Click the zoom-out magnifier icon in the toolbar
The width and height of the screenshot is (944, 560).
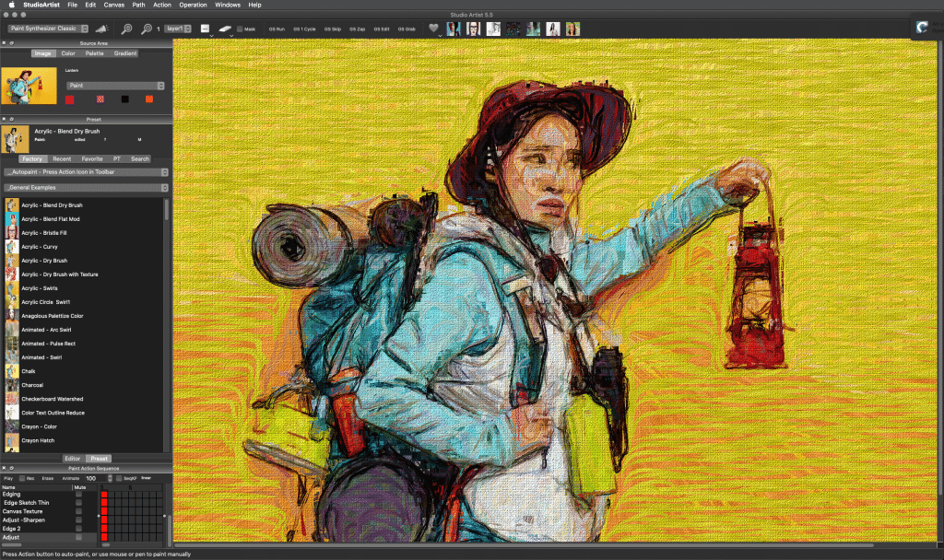tap(127, 29)
